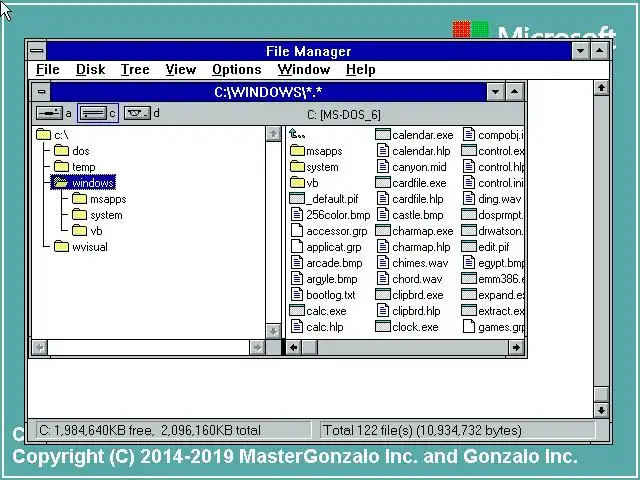Select system folder in file list

[x=314, y=167]
